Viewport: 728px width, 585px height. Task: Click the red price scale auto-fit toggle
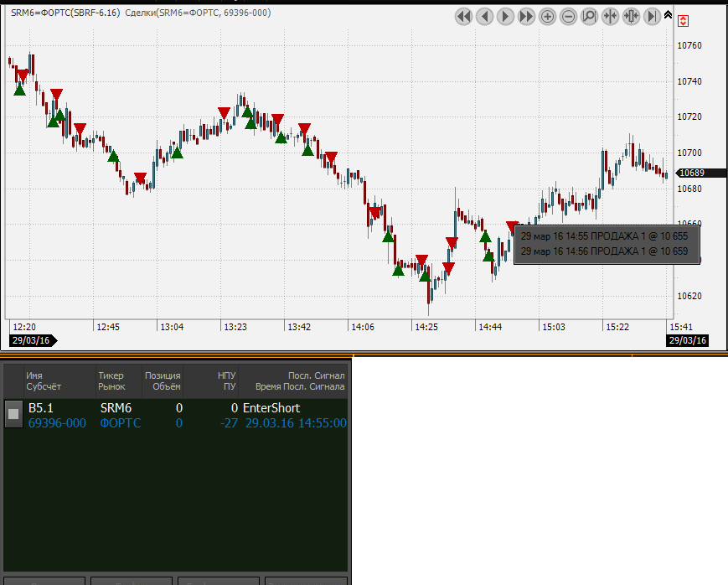coord(684,21)
